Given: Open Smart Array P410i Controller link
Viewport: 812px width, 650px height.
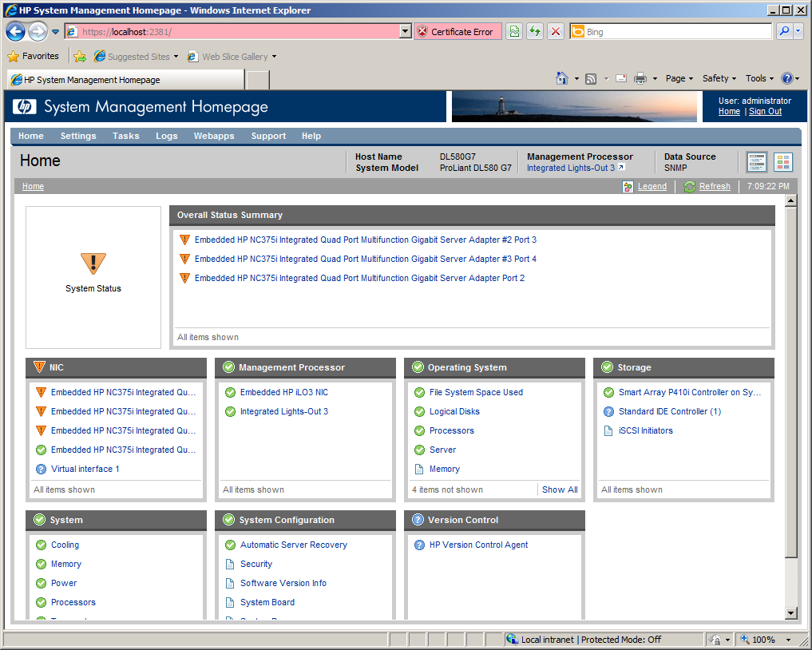Looking at the screenshot, I should (x=690, y=392).
